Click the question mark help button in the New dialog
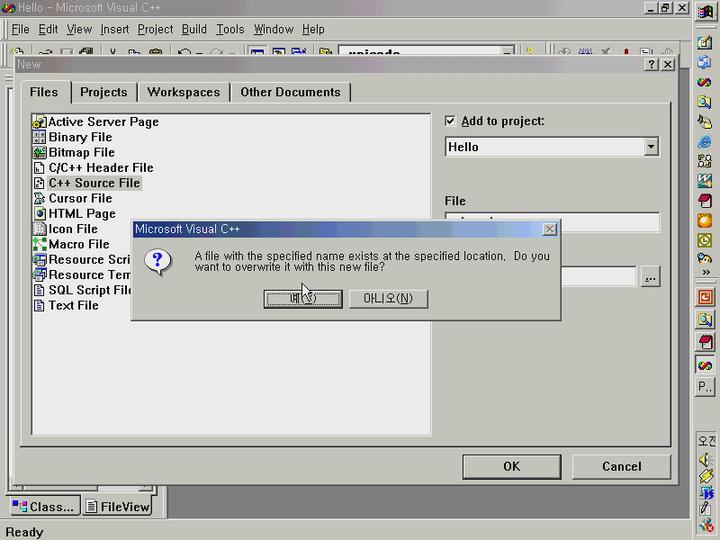720x540 pixels. click(652, 64)
